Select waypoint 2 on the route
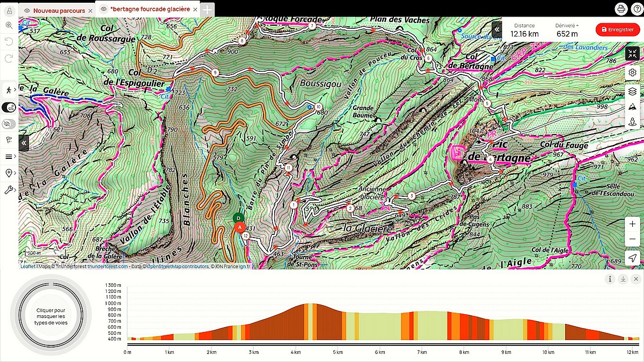The image size is (644, 362). (x=350, y=208)
